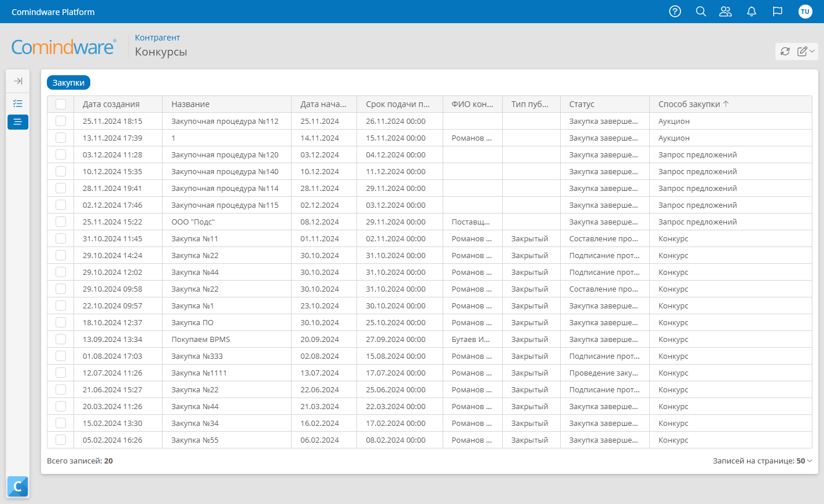This screenshot has width=824, height=504.
Task: Click Всего записей: 20 counter
Action: point(80,461)
